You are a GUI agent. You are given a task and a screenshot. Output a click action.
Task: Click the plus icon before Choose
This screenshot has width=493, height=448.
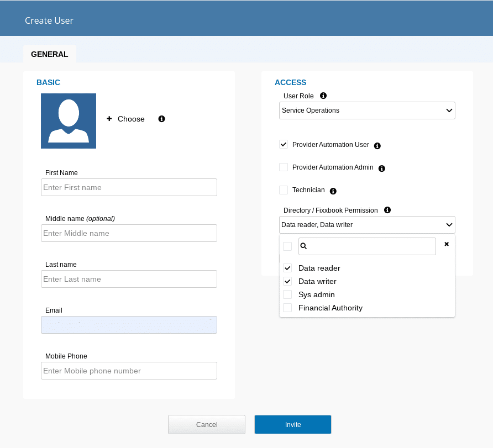tap(109, 119)
